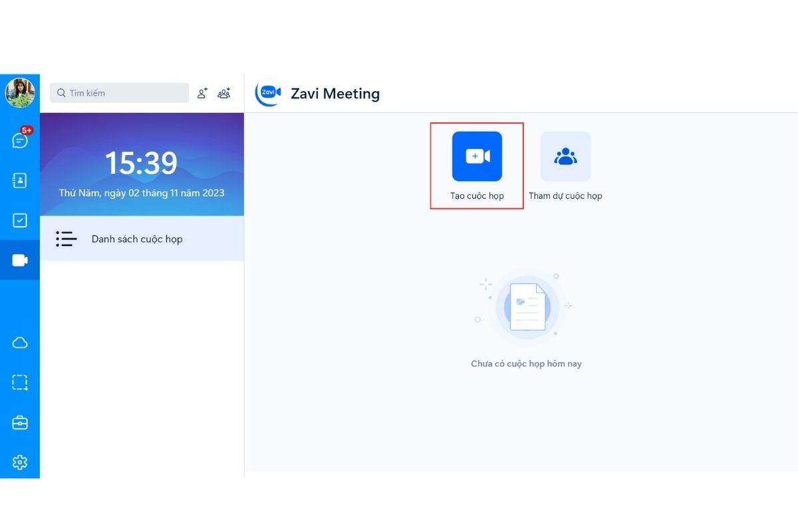The height and width of the screenshot is (532, 798).
Task: Click the Tham dự cuộc họp label
Action: coord(565,196)
